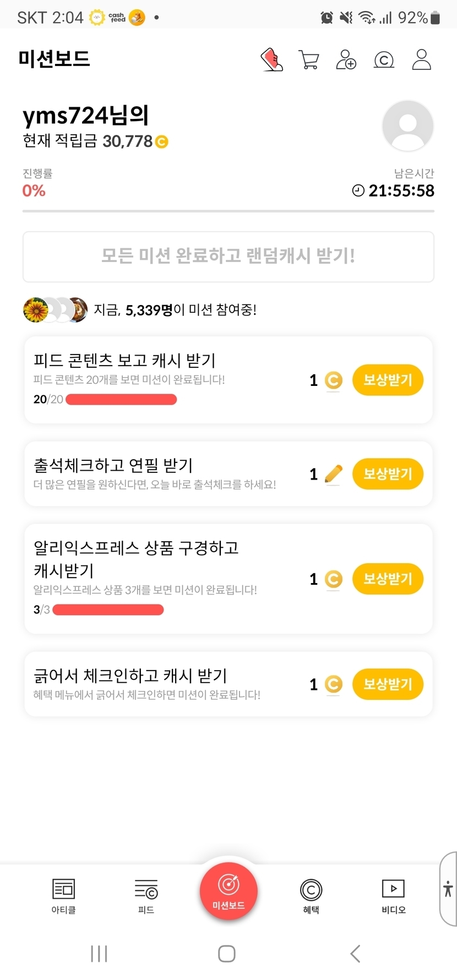Tap the 20/20 feed mission progress bar
This screenshot has height=980, width=457.
121,399
